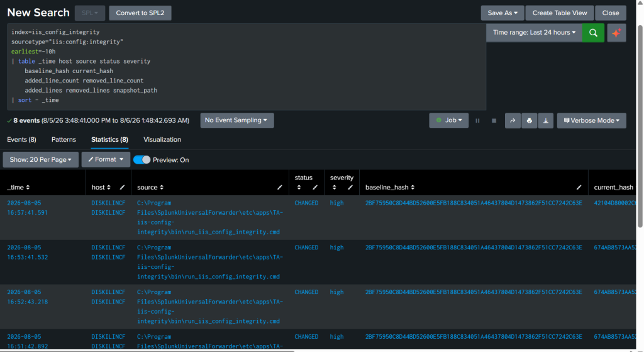Image resolution: width=644 pixels, height=352 pixels.
Task: Click high severity in the 16:51:42 row
Action: click(x=337, y=336)
